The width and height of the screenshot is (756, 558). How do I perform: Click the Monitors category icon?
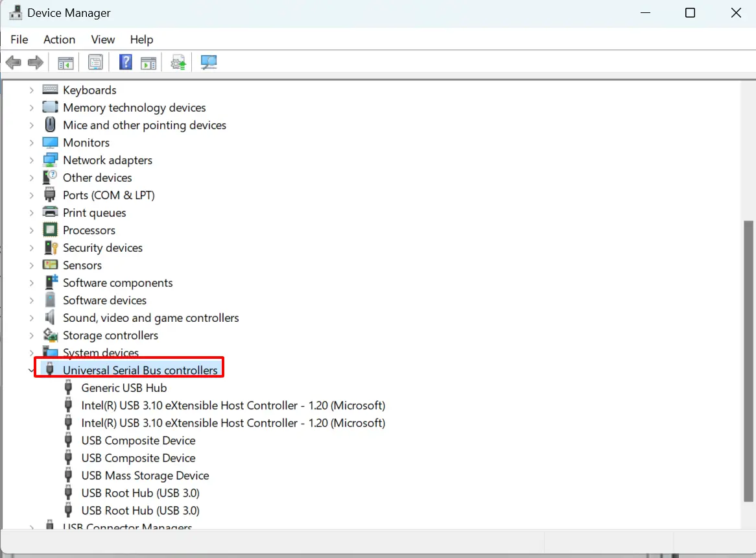[x=50, y=142]
